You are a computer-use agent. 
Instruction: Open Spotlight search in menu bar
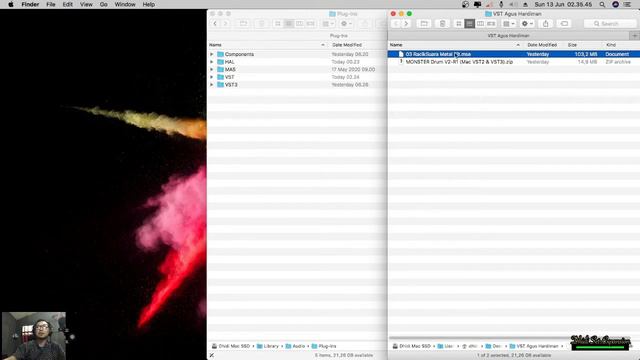coord(602,4)
